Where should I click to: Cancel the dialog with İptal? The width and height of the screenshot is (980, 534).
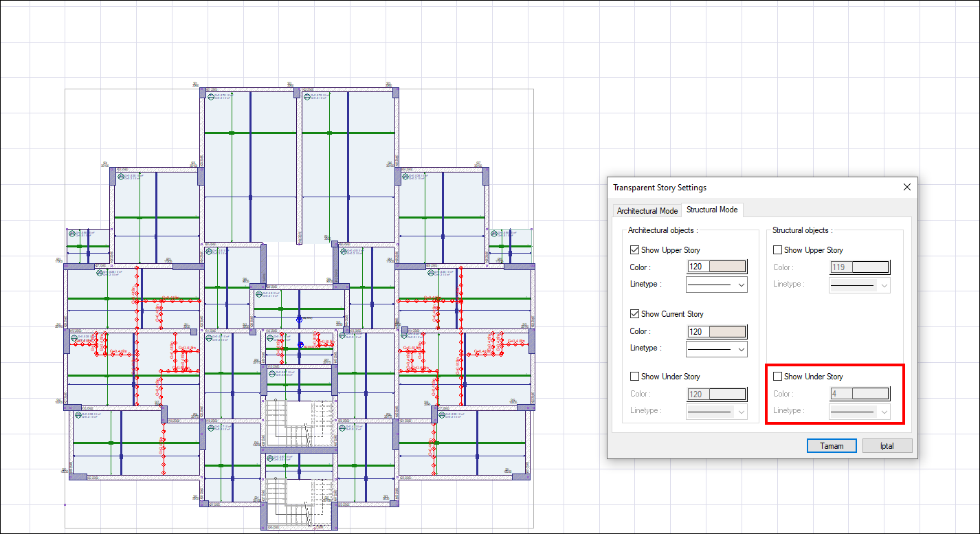click(x=887, y=446)
